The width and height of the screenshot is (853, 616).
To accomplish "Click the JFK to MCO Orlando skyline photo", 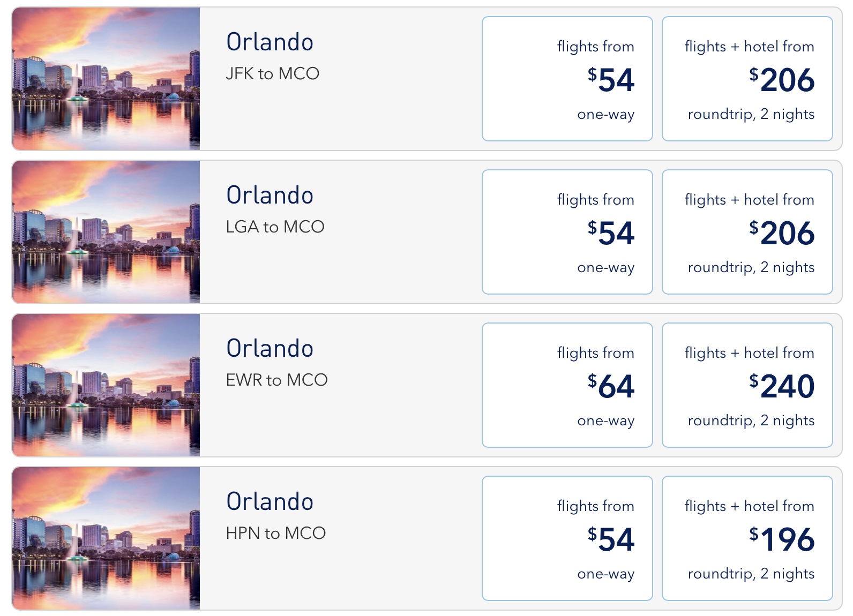I will coord(106,79).
